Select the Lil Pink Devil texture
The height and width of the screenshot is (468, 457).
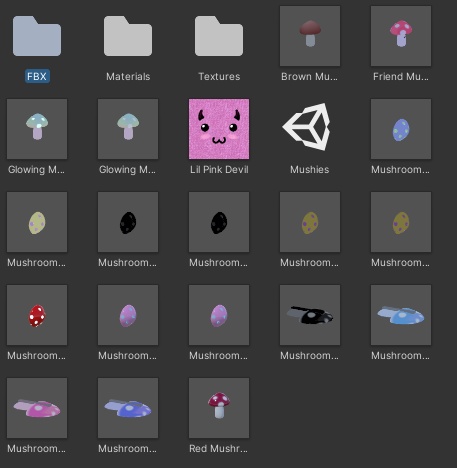tap(219, 129)
